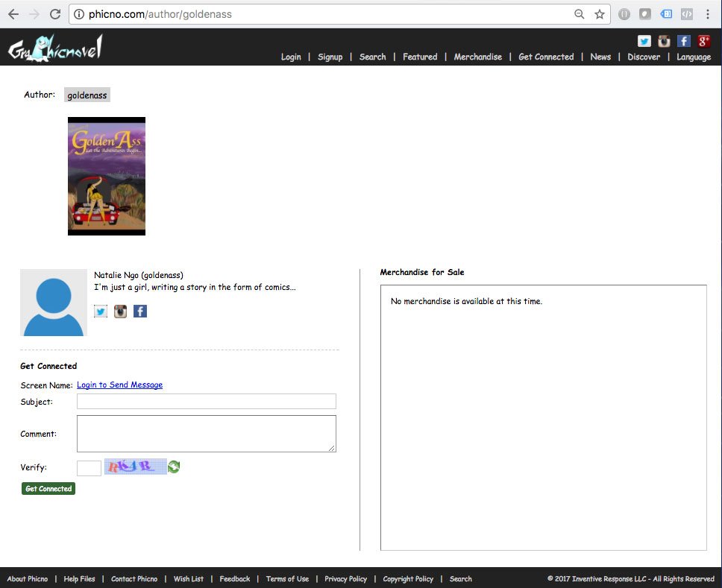This screenshot has width=722, height=588.
Task: Click the first gray circular extension icon
Action: (624, 14)
